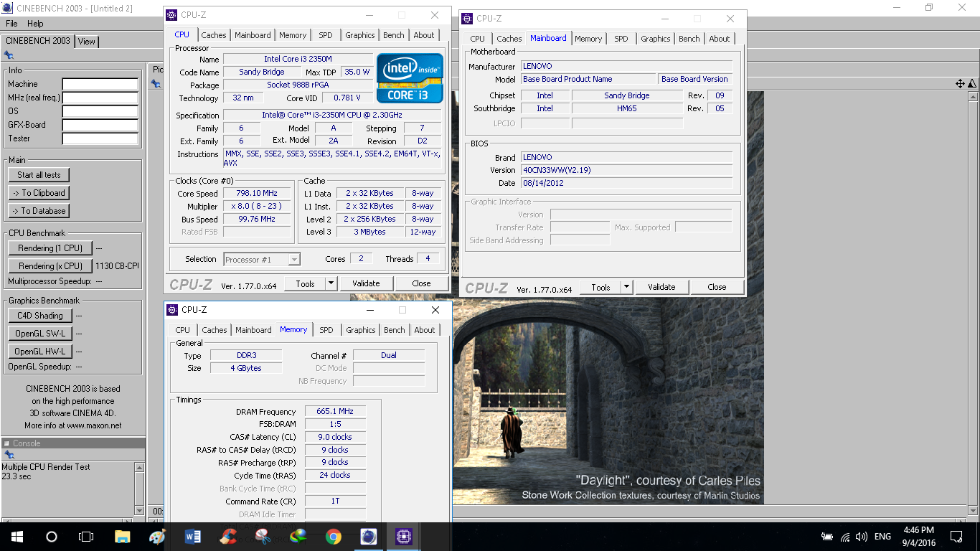Screen dimensions: 980x551
Task: Click the magnifier icon in picture viewer
Action: tap(971, 84)
